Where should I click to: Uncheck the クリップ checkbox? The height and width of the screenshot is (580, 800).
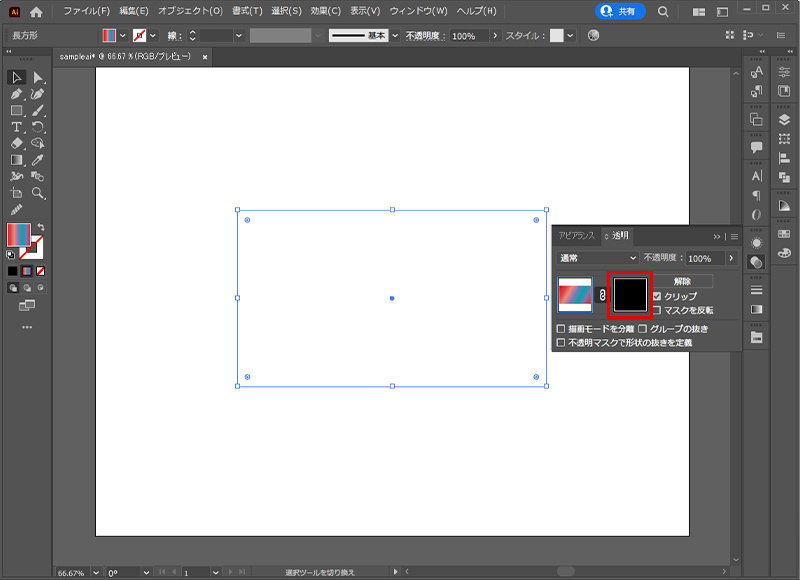657,297
